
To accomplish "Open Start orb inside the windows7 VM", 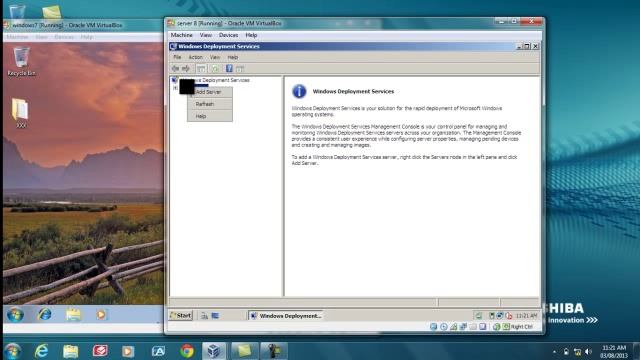I will coord(15,315).
